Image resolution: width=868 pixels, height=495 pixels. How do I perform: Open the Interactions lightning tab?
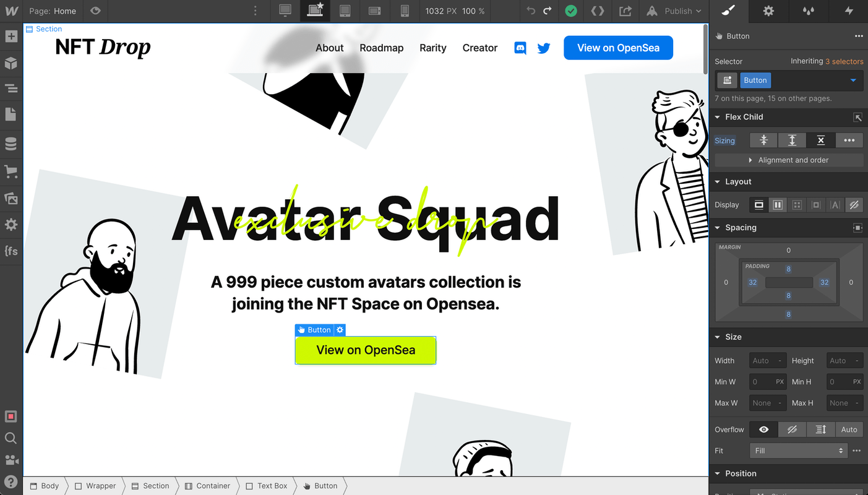tap(848, 11)
